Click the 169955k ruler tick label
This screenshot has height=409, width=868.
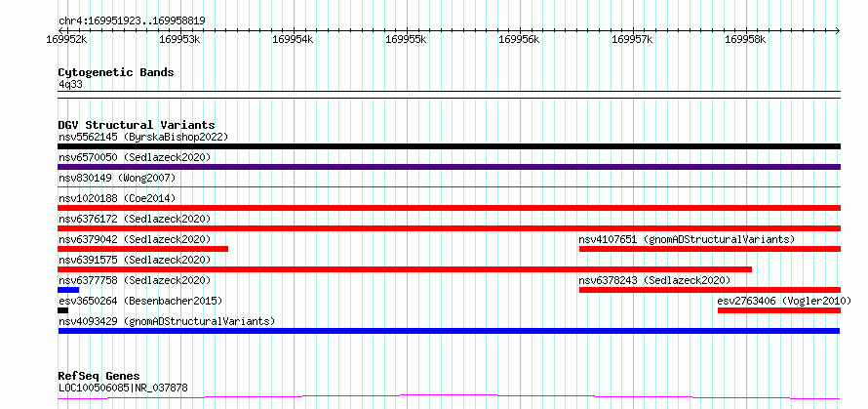[407, 39]
